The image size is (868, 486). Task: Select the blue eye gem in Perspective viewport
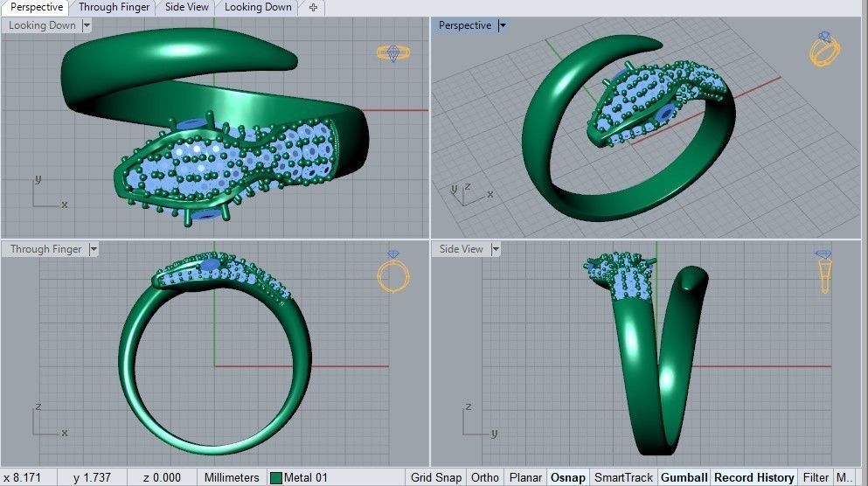664,113
